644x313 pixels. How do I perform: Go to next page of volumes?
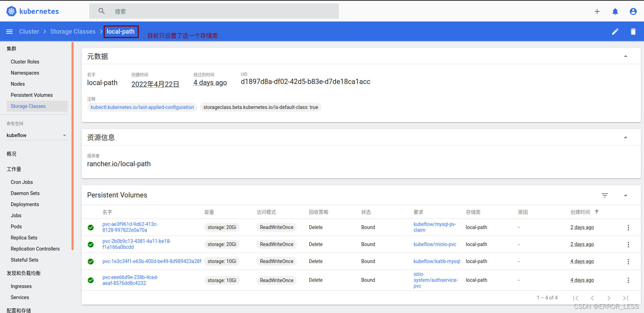tap(609, 298)
